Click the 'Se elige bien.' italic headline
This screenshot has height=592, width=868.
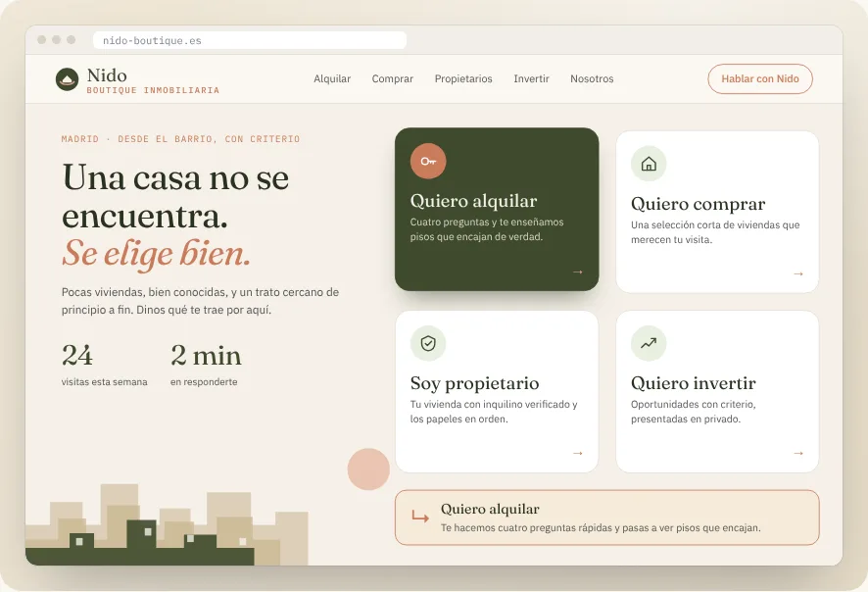(x=156, y=254)
